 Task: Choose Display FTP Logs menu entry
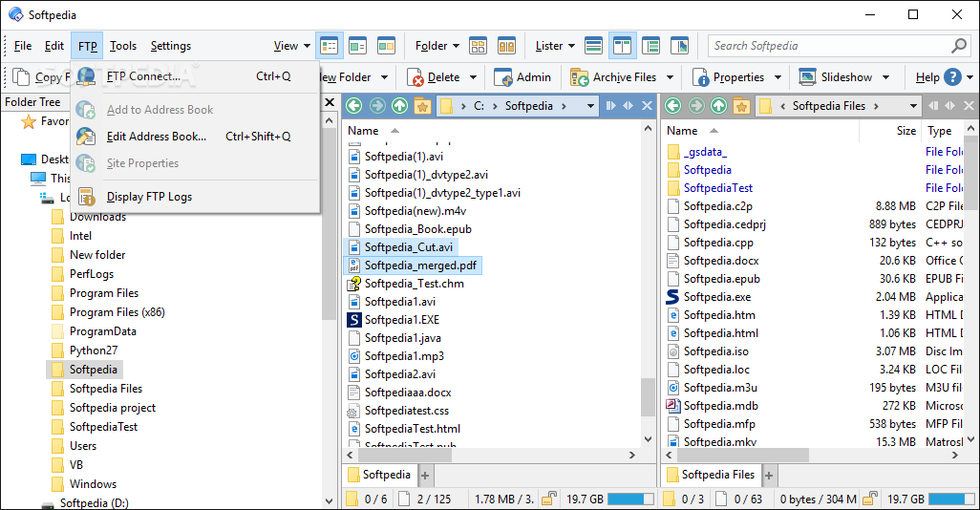[x=195, y=196]
